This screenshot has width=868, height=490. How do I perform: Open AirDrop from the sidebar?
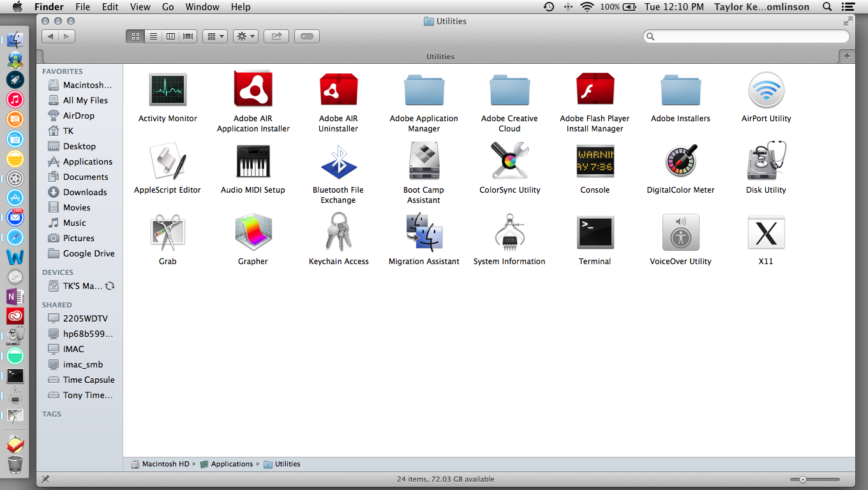(79, 115)
